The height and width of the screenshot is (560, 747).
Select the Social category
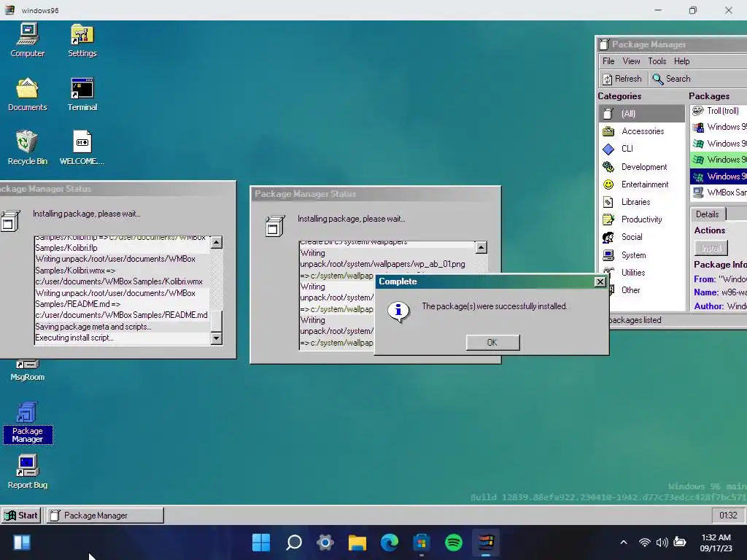tap(641, 237)
